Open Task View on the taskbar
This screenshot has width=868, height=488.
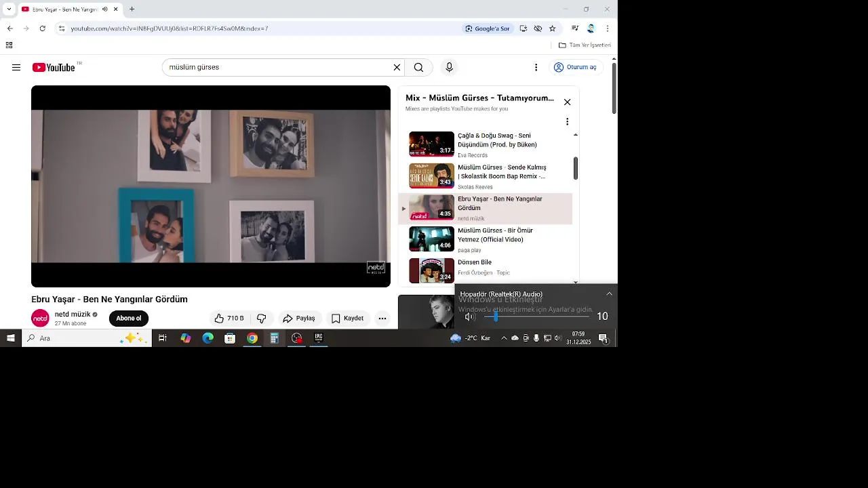(163, 338)
